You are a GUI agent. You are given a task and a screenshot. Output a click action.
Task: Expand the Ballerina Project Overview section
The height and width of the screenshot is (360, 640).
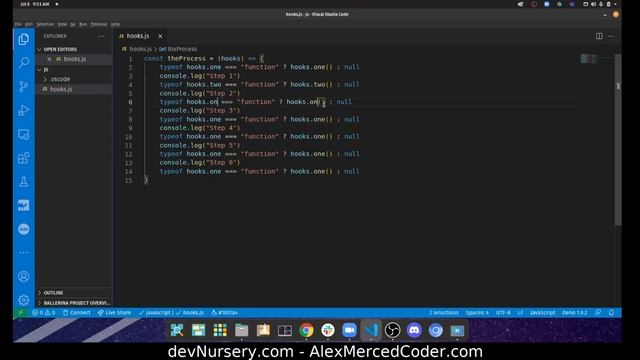[73, 303]
